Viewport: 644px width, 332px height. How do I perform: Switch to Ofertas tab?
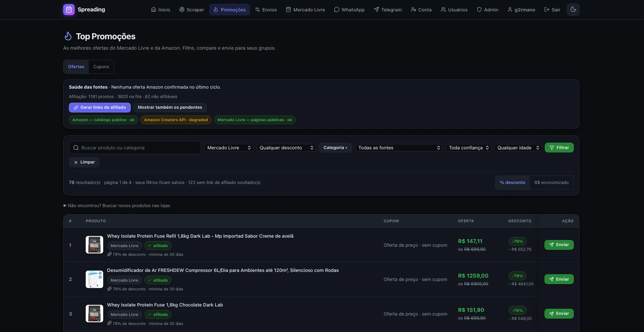[76, 67]
